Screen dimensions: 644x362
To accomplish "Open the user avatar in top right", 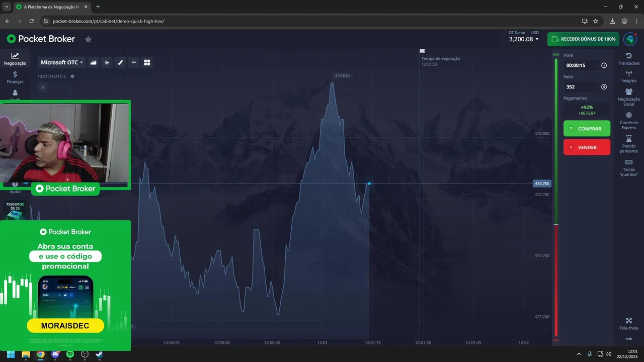I will pos(630,39).
